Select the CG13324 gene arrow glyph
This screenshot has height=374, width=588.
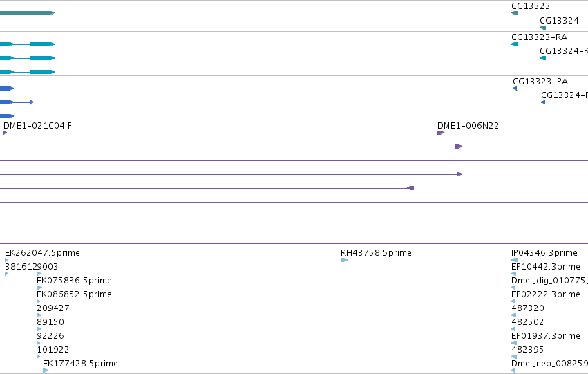pos(543,28)
